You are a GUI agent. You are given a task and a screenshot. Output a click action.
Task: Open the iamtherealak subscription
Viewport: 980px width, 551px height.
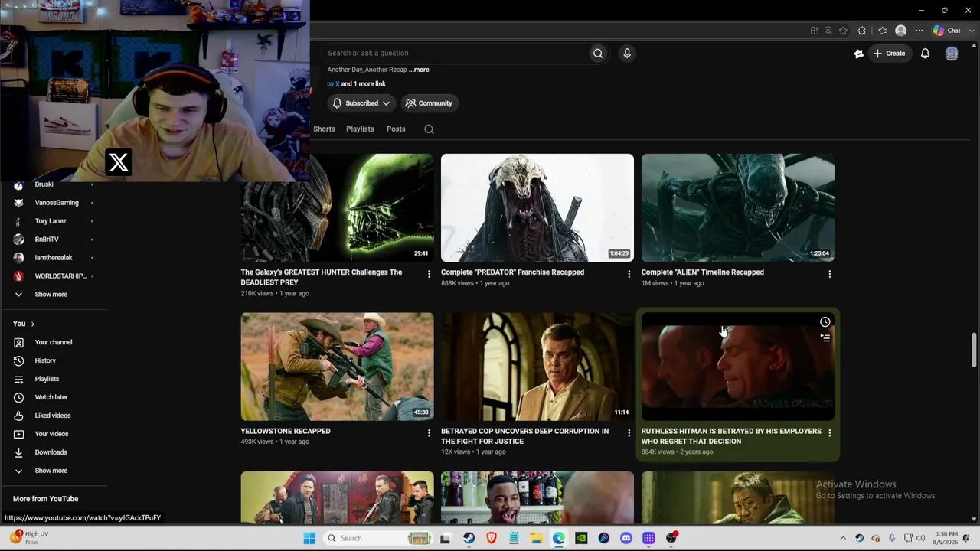[x=54, y=258]
